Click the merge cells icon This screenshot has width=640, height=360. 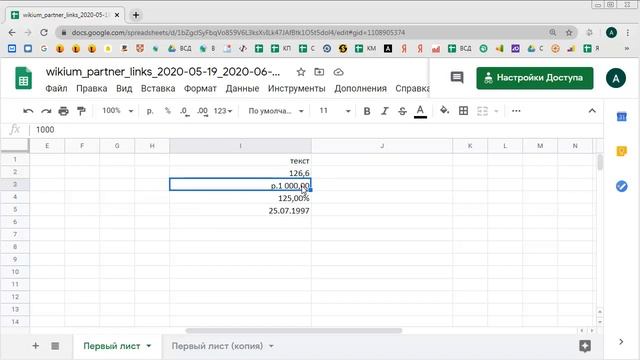point(482,111)
